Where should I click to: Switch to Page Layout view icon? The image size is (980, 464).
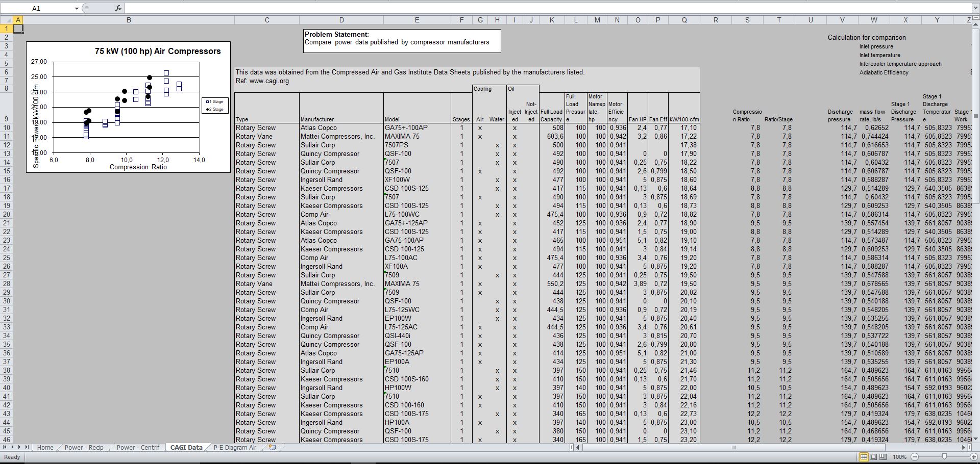(x=873, y=457)
